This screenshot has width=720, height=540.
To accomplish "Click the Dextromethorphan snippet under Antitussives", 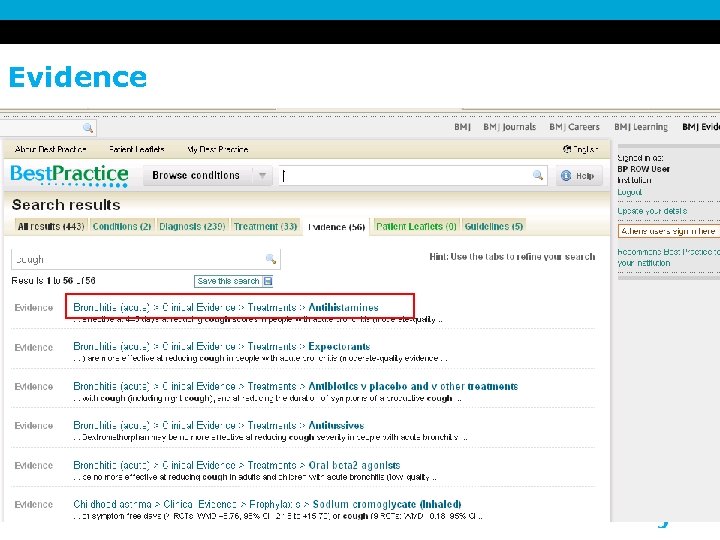I will pyautogui.click(x=270, y=437).
